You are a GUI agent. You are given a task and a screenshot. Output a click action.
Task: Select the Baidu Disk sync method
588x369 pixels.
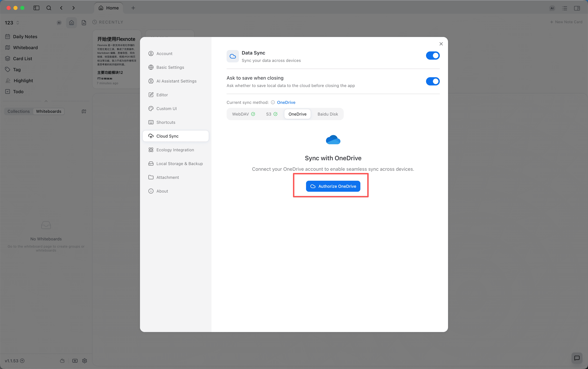328,114
